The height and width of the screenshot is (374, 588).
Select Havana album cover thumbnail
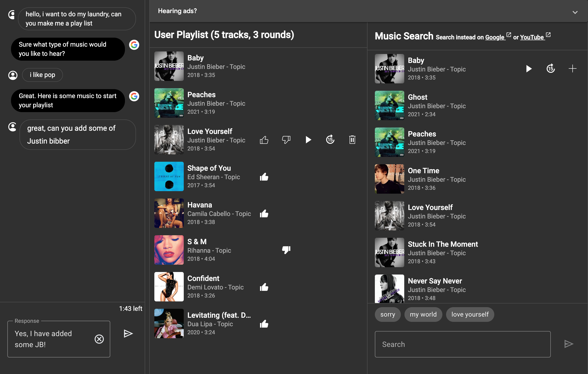click(x=169, y=213)
